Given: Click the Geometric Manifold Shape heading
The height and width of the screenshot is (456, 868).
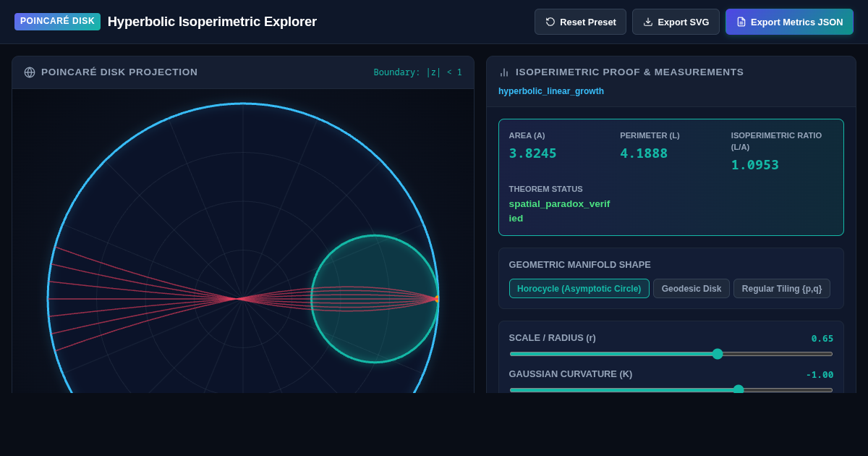Looking at the screenshot, I should 580,265.
